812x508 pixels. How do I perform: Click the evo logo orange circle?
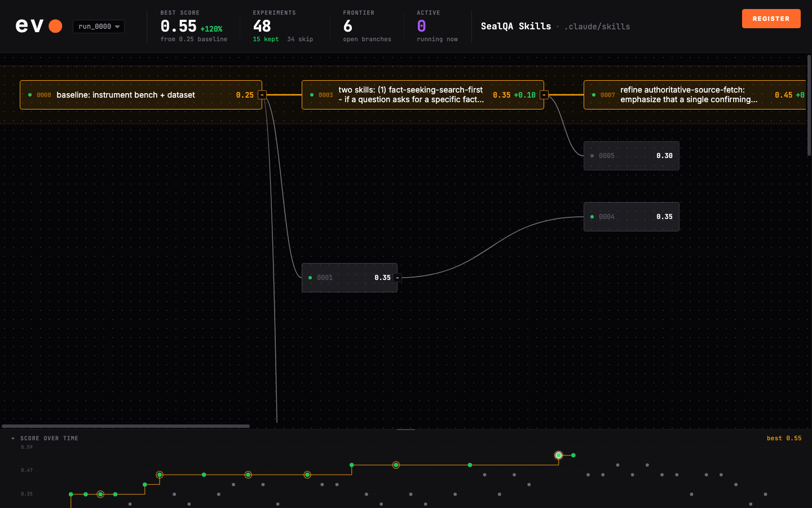tap(55, 26)
